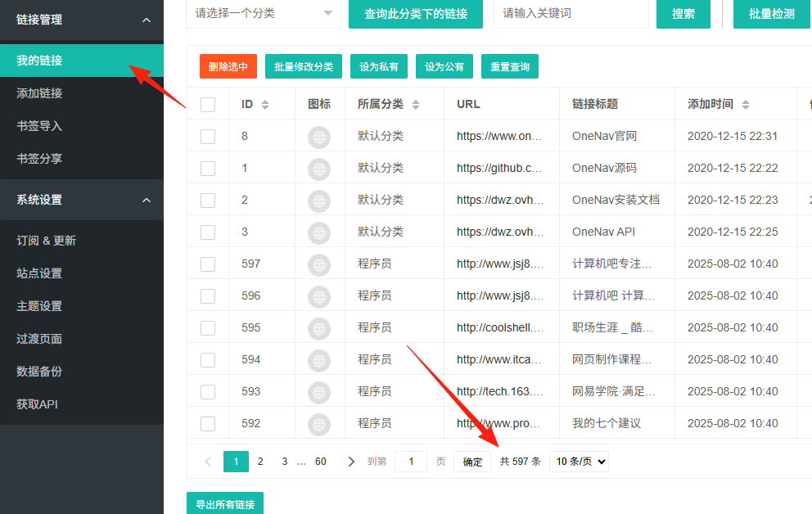Click the globe icon in row 592
The image size is (812, 514).
coord(319,425)
